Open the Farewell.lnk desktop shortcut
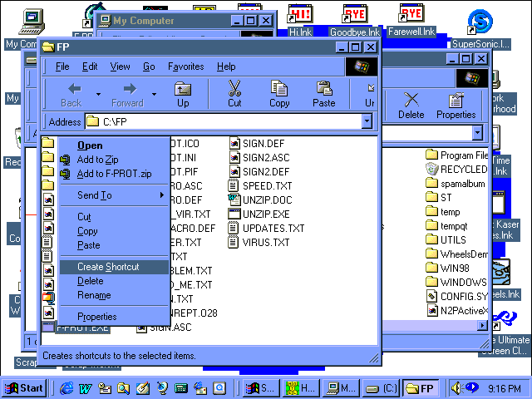The image size is (532, 399). [x=411, y=20]
